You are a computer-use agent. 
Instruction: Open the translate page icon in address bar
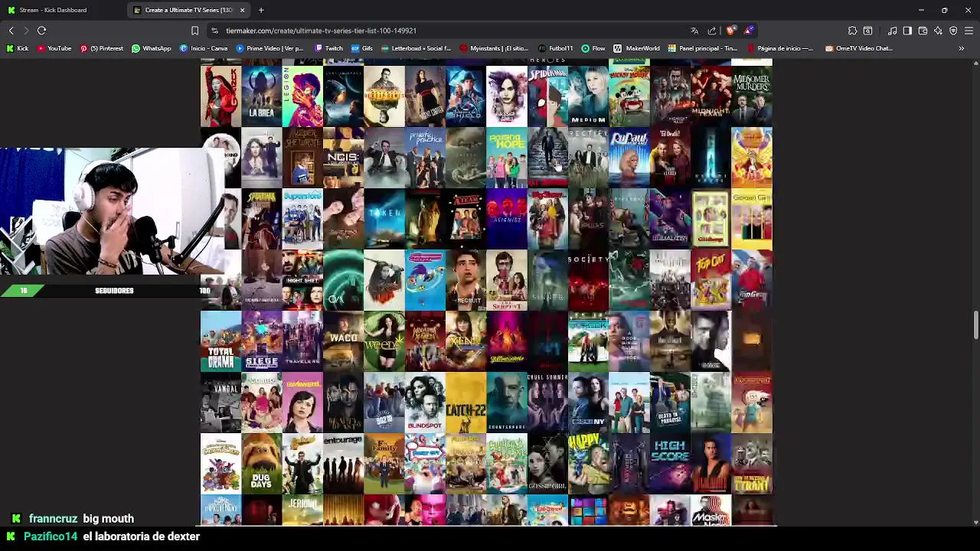click(694, 31)
